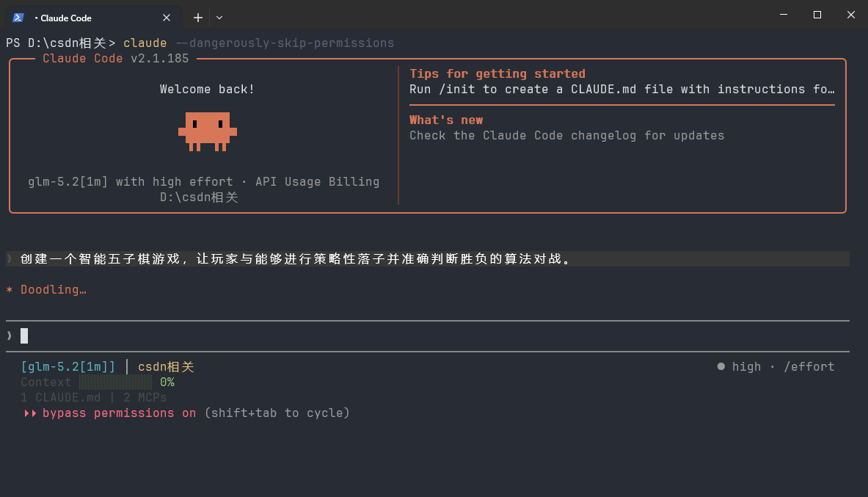This screenshot has height=497, width=868.
Task: Click 'Claude Code v2.1.185' title text
Action: tap(116, 59)
